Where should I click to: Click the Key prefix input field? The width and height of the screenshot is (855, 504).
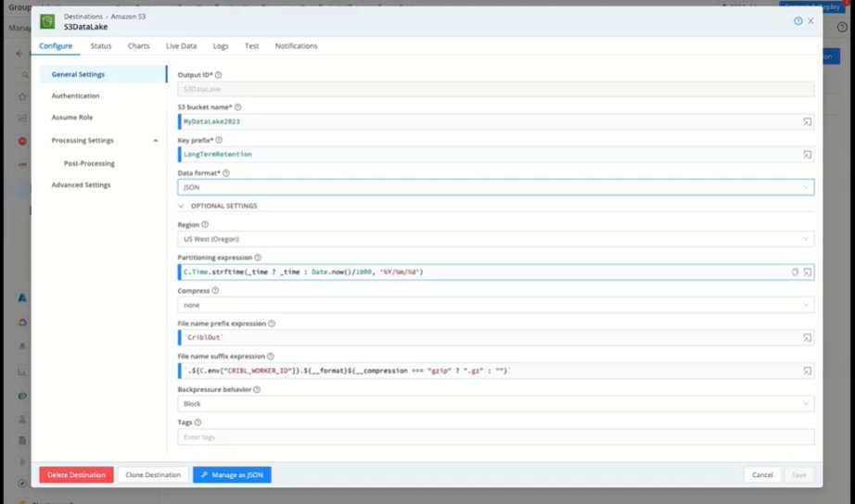(496, 155)
